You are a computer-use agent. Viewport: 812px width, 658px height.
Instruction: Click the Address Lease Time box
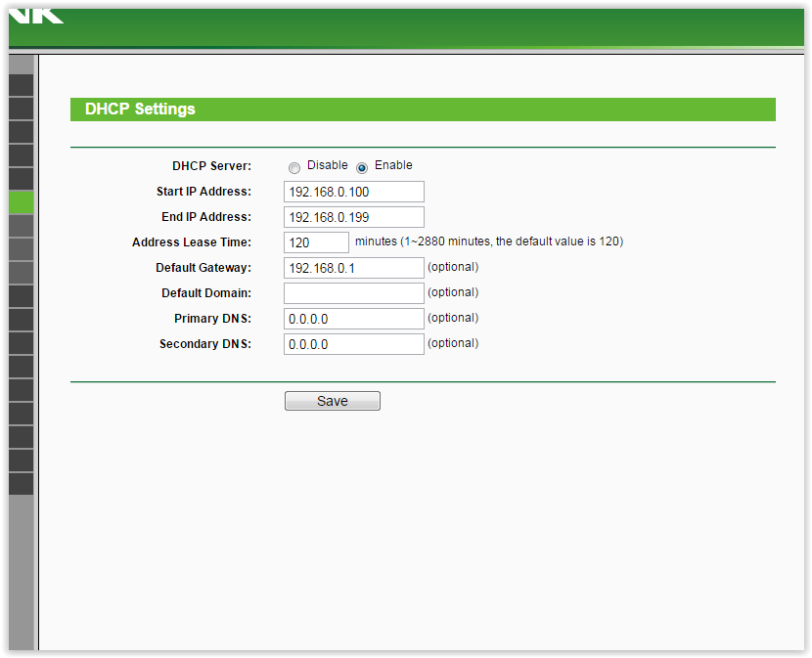316,242
